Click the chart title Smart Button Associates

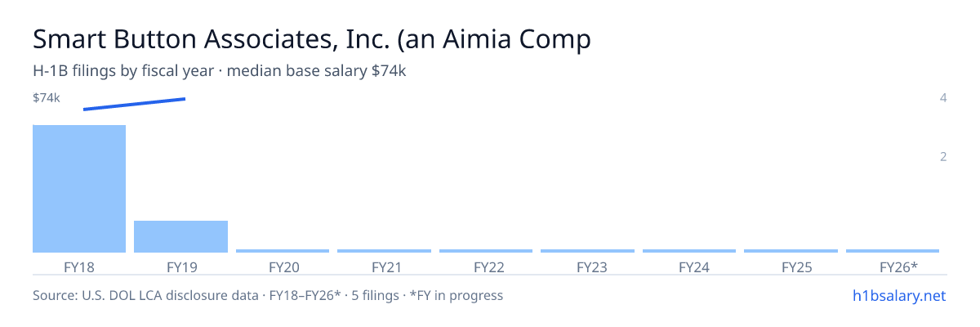(312, 38)
